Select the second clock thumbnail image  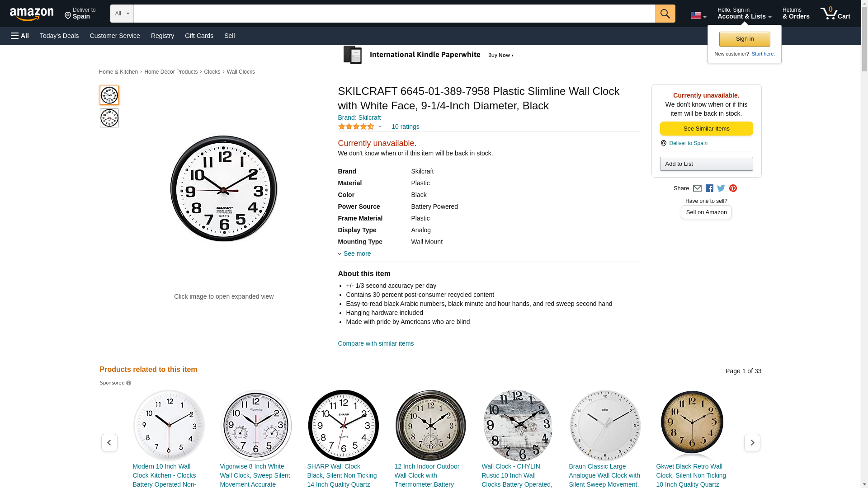click(x=109, y=118)
